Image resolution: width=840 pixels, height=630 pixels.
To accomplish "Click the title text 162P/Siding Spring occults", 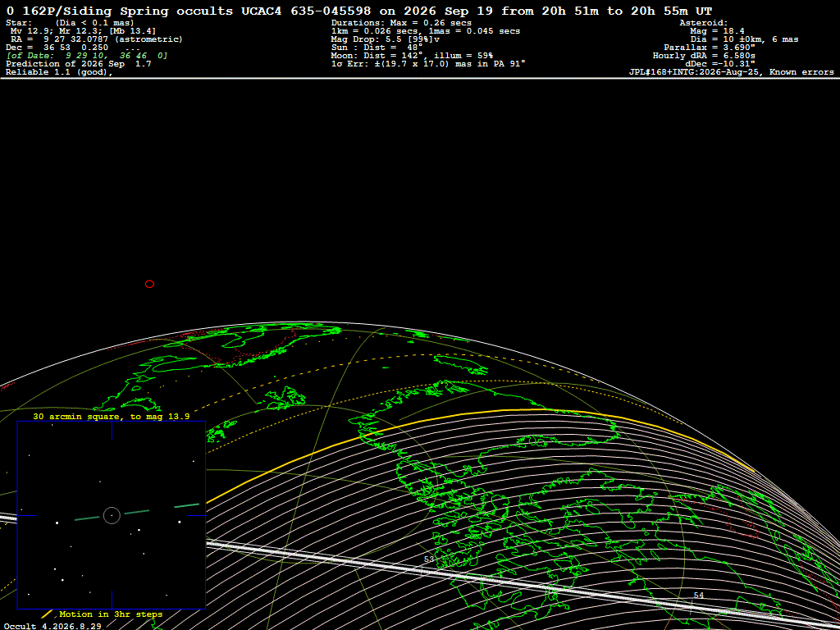I will click(x=127, y=11).
